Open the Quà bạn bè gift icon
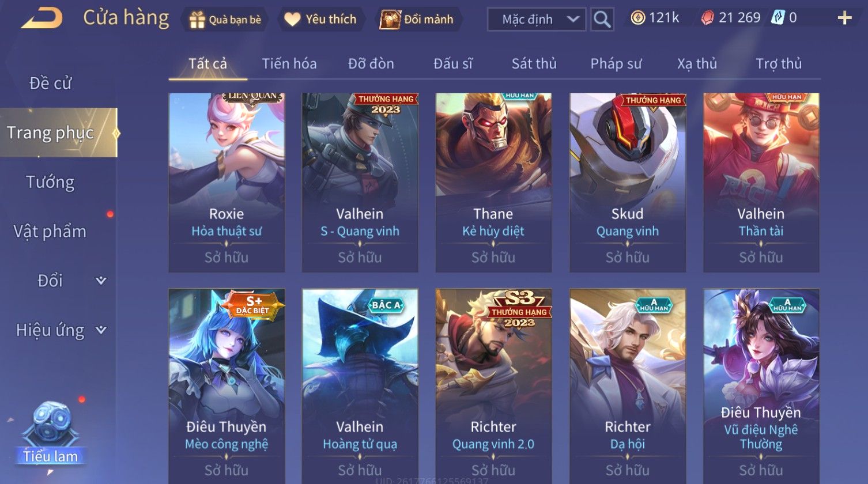The image size is (868, 484). pos(197,20)
